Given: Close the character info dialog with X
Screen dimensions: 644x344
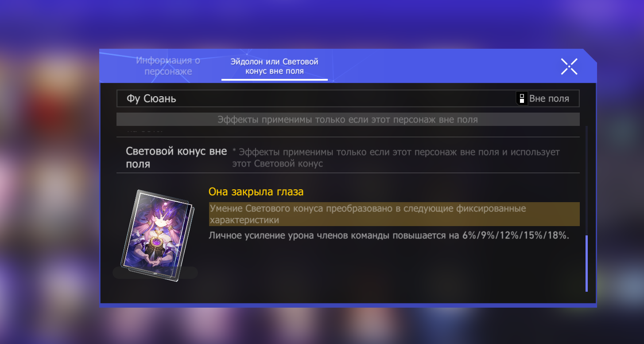Looking at the screenshot, I should [569, 66].
